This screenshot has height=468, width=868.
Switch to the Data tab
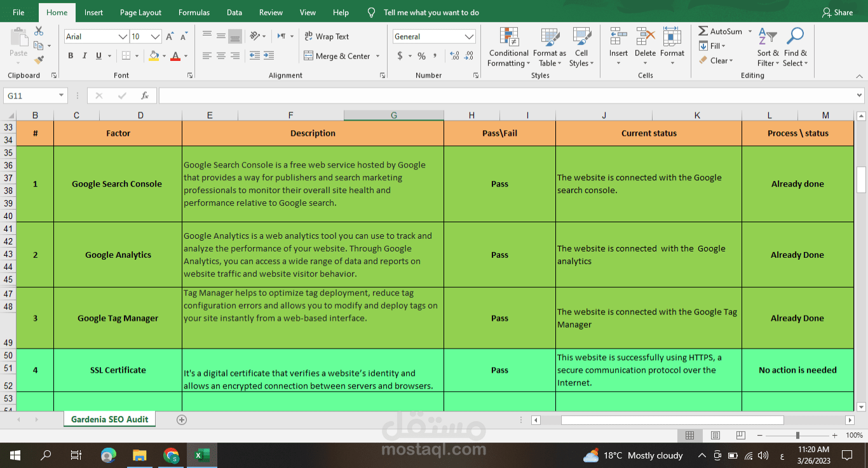coord(234,12)
